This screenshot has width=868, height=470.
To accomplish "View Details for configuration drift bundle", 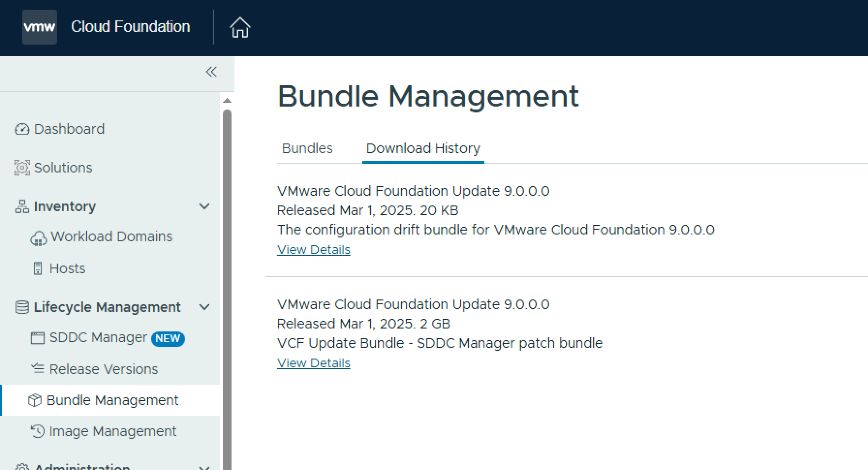I will [x=313, y=250].
